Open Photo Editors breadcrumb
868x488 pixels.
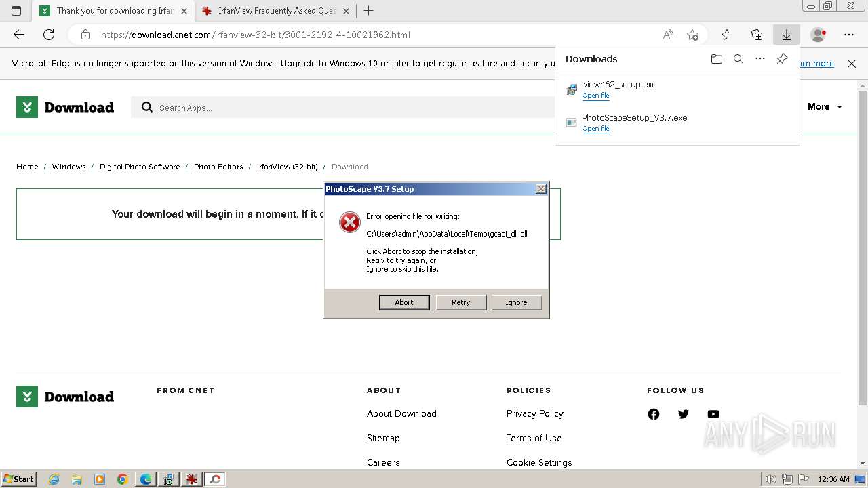pos(218,167)
